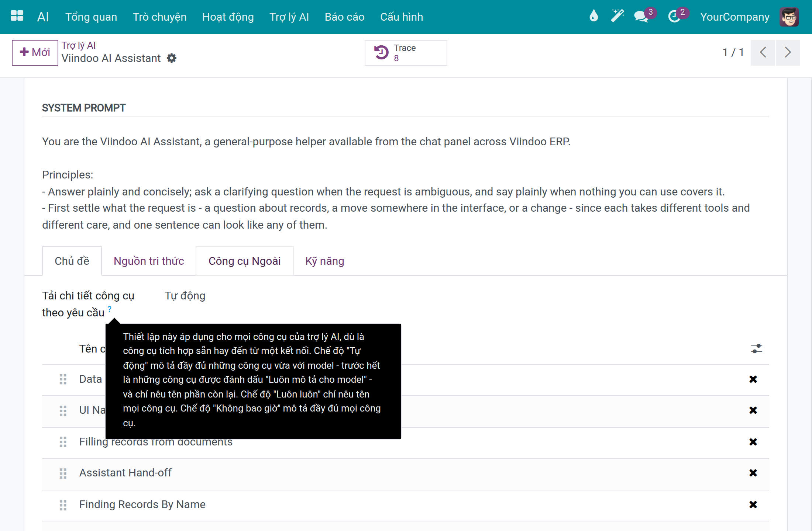Remove the UI Na… row with X
Screen dimensions: 812x531
pos(753,410)
